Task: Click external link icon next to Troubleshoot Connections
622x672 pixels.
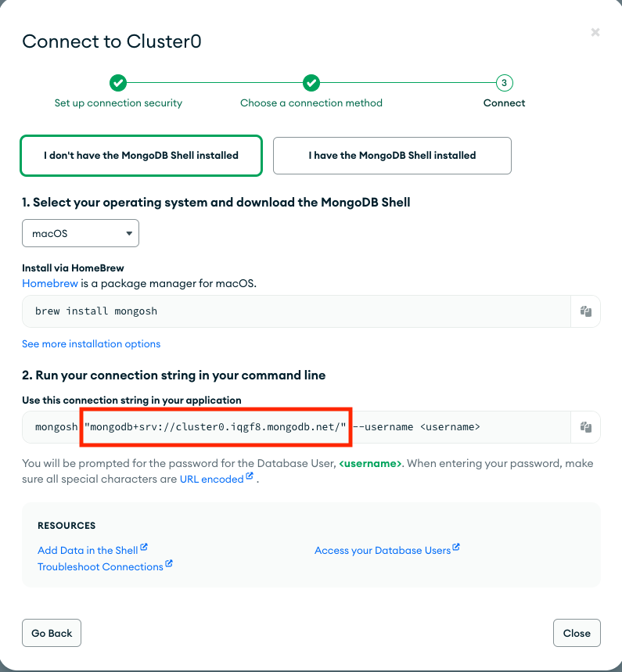Action: click(170, 565)
